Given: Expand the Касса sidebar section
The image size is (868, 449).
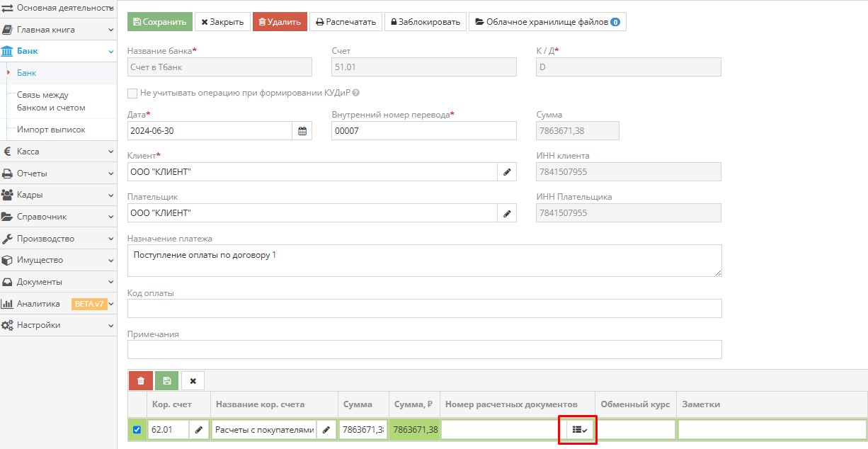Looking at the screenshot, I should tap(58, 152).
